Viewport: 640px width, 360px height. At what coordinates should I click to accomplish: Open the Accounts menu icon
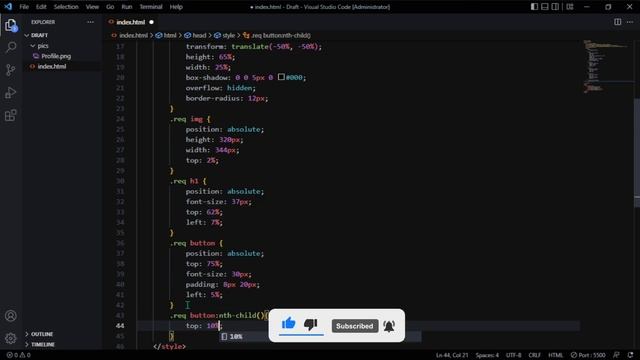11,316
